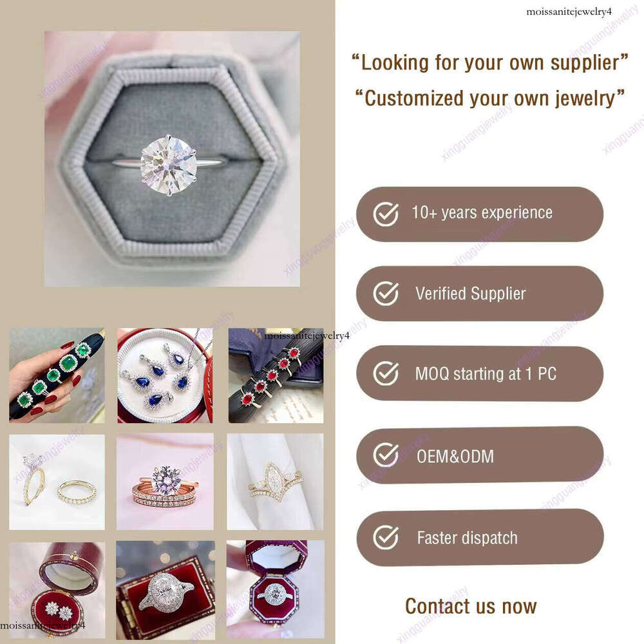This screenshot has height=644, width=644.
Task: Open the gold ring and band set thumbnail
Action: 57,482
